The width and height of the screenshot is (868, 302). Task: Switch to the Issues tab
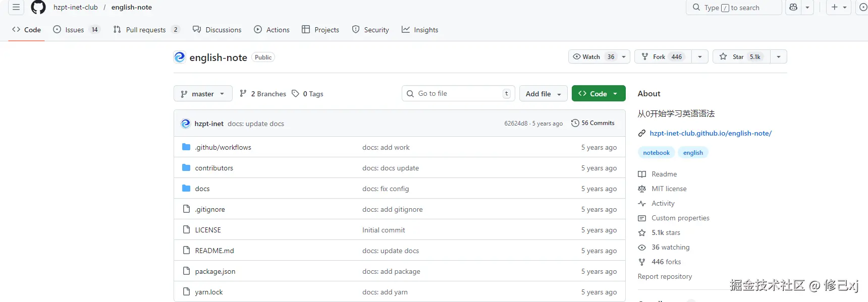coord(76,30)
